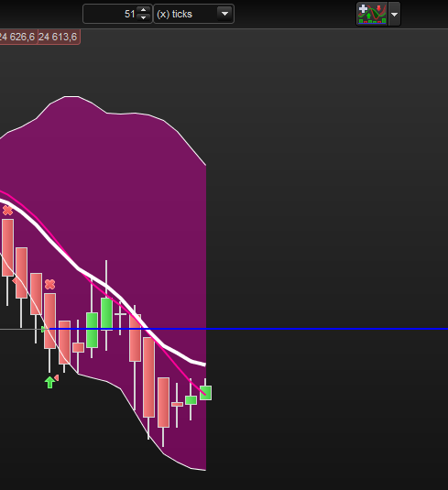Image resolution: width=448 pixels, height=490 pixels.
Task: Select the 24 613,6 price label
Action: point(59,37)
